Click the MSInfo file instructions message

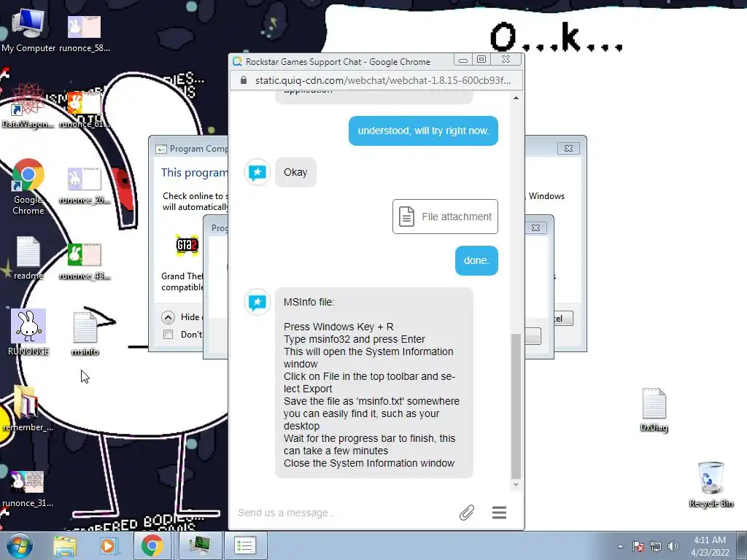[374, 382]
